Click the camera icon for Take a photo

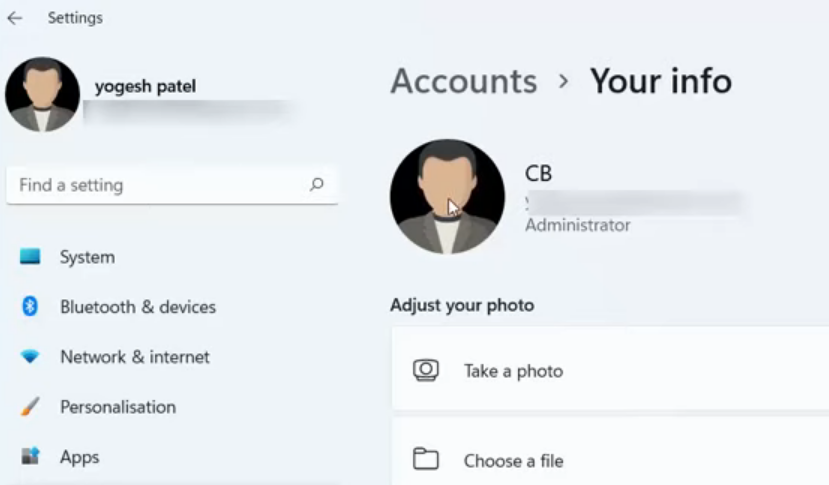[426, 370]
